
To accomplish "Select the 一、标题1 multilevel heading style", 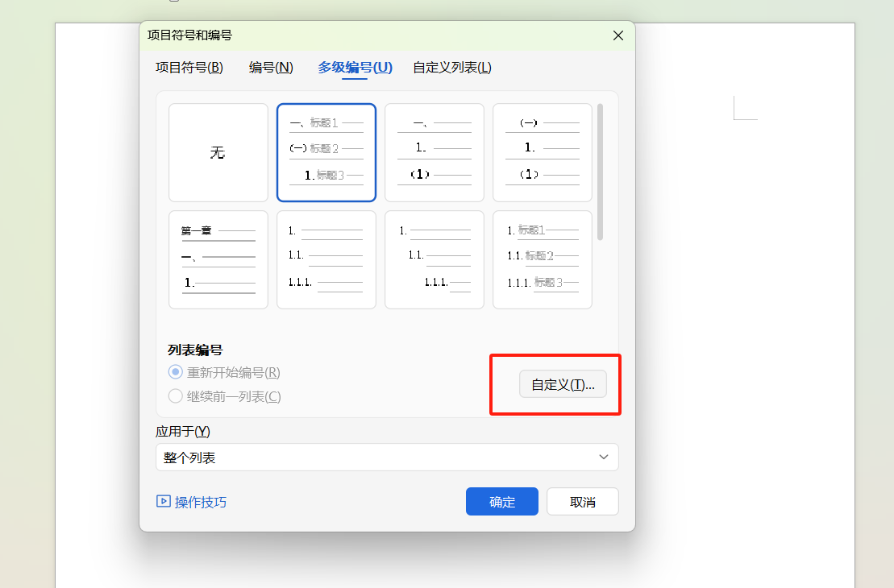I will pyautogui.click(x=326, y=151).
